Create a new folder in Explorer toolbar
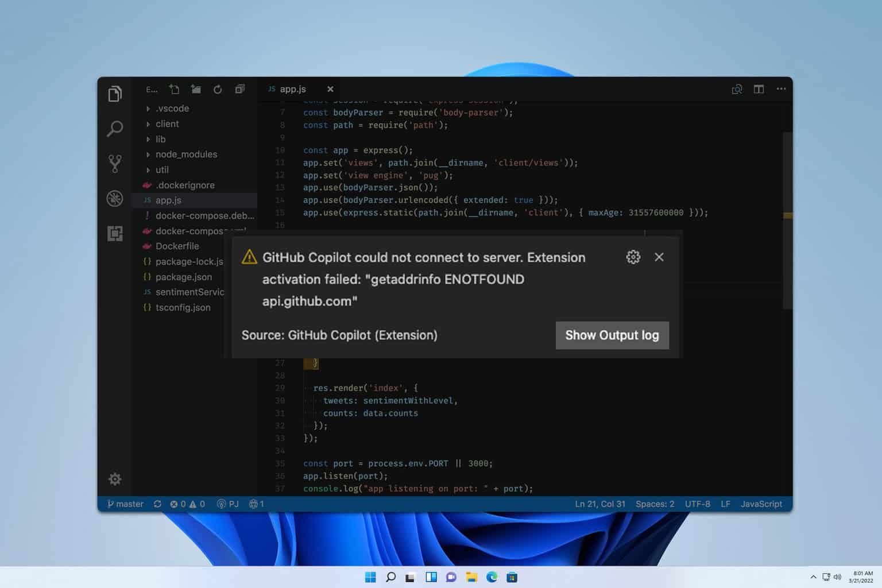 tap(196, 89)
